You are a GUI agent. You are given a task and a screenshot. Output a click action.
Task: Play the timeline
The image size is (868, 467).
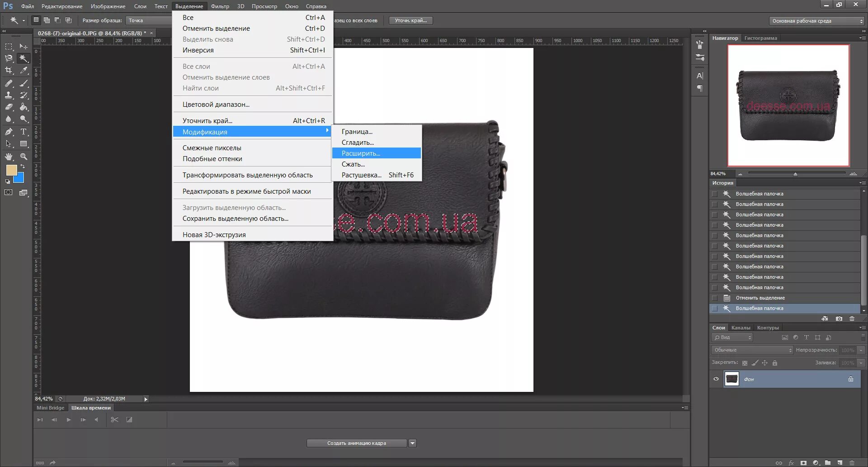click(x=69, y=419)
